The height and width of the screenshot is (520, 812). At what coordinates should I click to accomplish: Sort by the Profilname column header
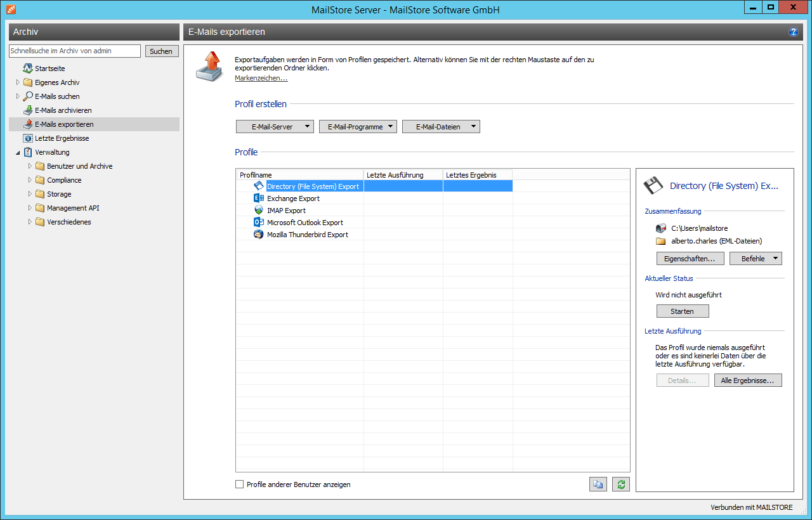(x=300, y=174)
